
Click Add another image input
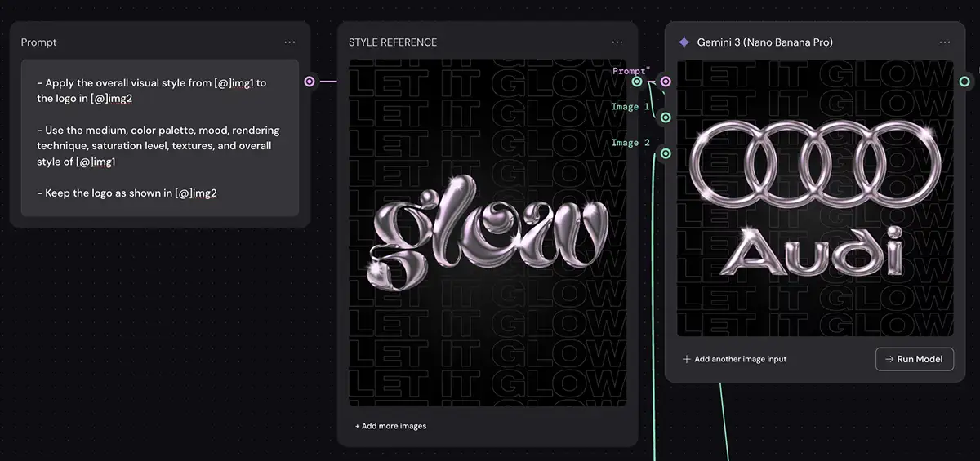(734, 359)
